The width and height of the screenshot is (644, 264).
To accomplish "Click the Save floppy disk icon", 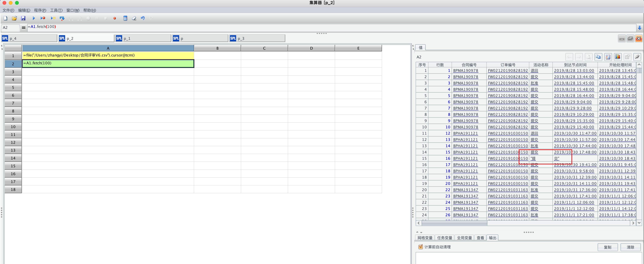I will [23, 18].
